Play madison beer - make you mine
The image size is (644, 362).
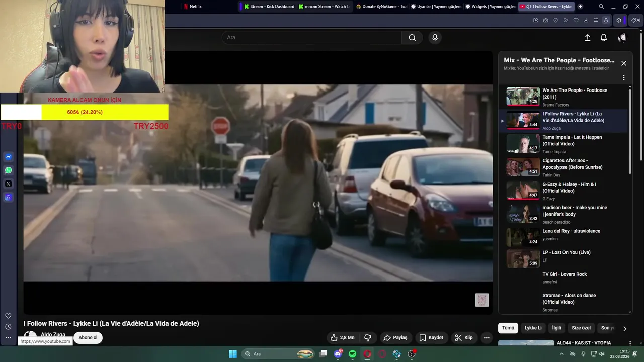[x=563, y=214]
